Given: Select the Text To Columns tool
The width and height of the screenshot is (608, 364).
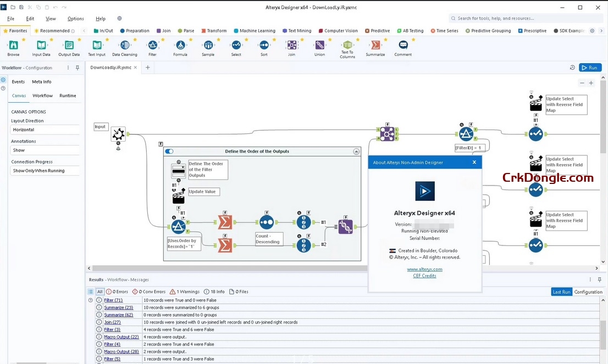Looking at the screenshot, I should pos(347,48).
